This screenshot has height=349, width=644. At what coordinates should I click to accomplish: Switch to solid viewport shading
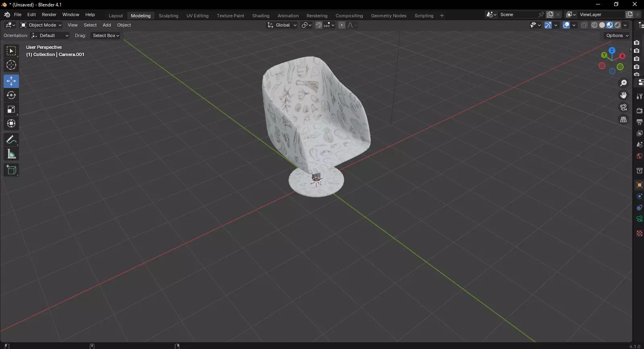tap(602, 25)
